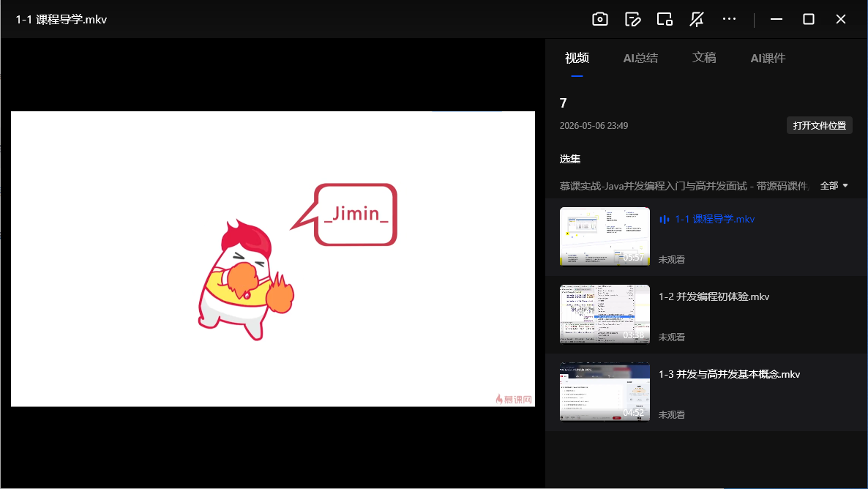
Task: Click the window title 1-1 课程导学.mkv
Action: (61, 19)
